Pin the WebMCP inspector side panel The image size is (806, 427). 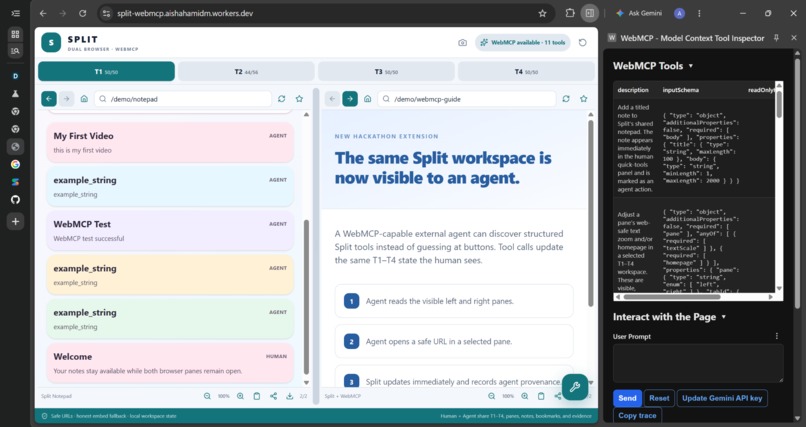pos(776,38)
